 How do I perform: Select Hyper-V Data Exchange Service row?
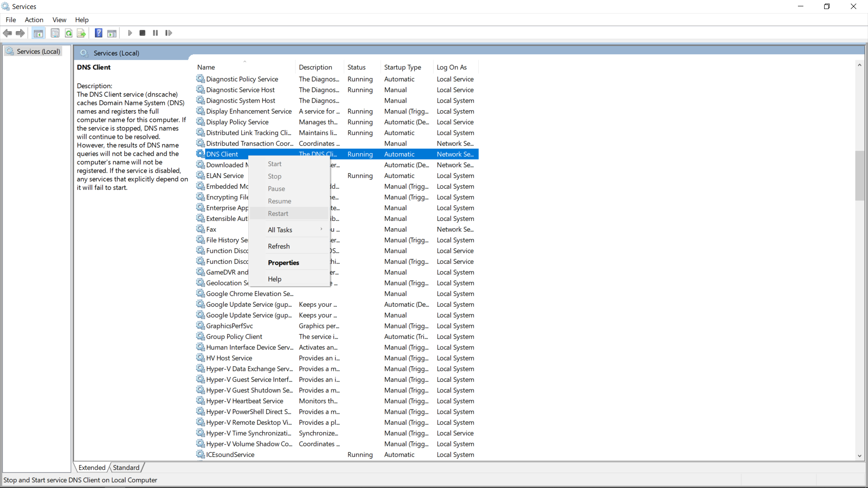point(337,369)
